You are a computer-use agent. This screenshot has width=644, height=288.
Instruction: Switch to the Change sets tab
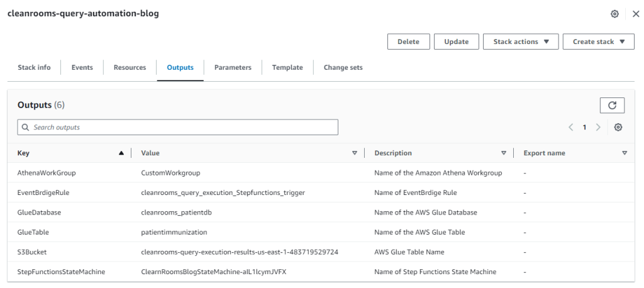pyautogui.click(x=343, y=67)
